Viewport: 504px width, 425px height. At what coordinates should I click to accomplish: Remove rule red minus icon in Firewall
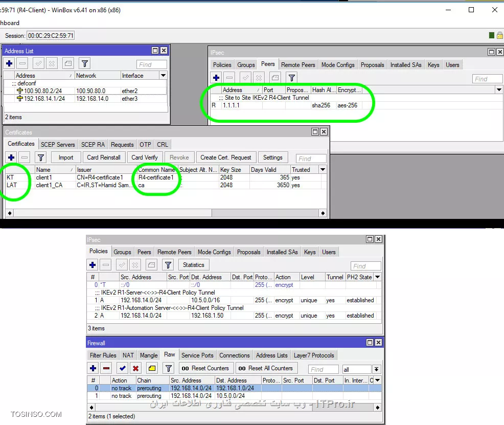(106, 368)
